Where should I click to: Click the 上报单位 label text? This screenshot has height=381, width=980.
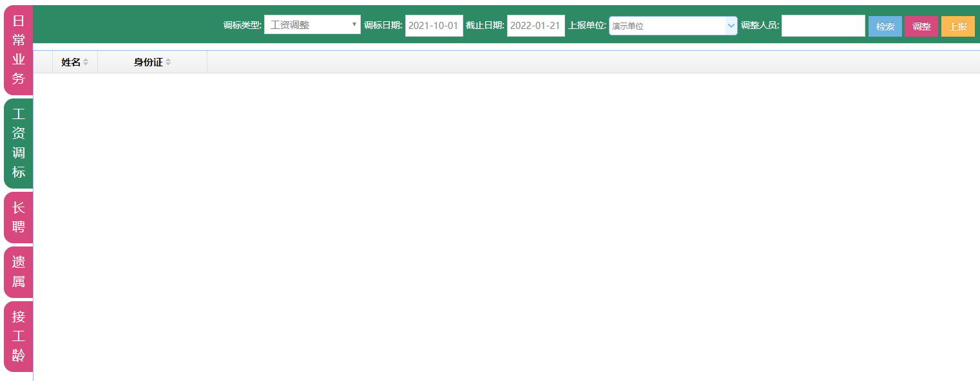(587, 26)
